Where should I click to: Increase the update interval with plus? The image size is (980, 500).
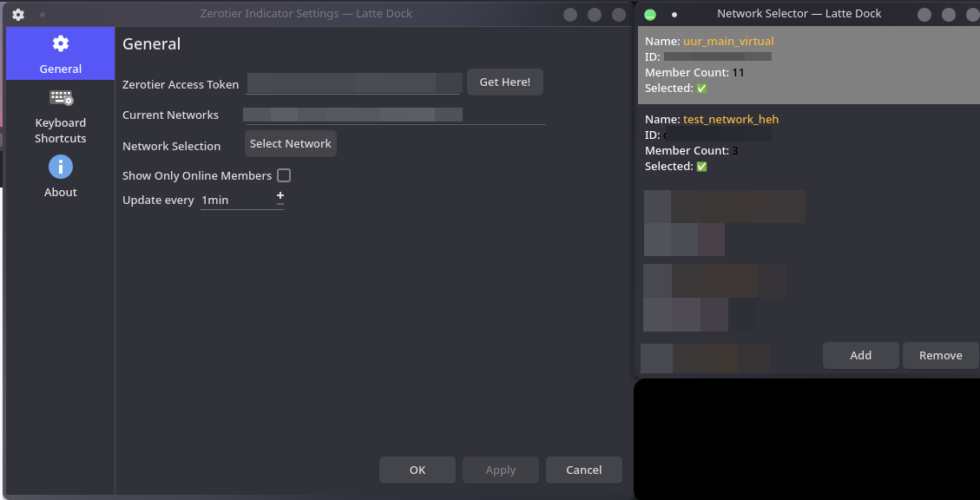pos(280,195)
